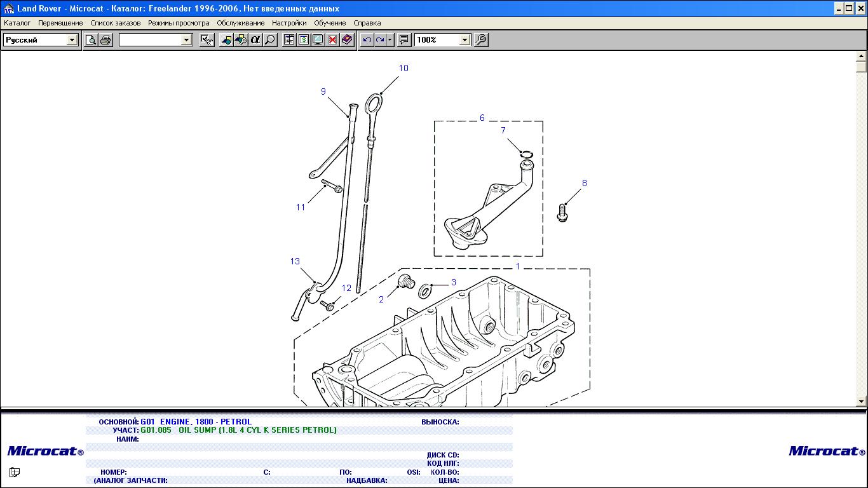This screenshot has height=488, width=868.
Task: Open the Обслуживание menu
Action: (x=241, y=23)
